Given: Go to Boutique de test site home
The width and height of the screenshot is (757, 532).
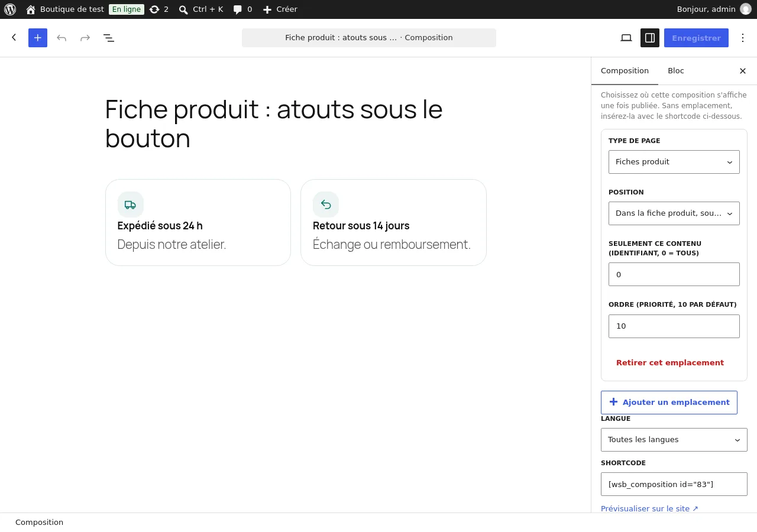Looking at the screenshot, I should (65, 9).
